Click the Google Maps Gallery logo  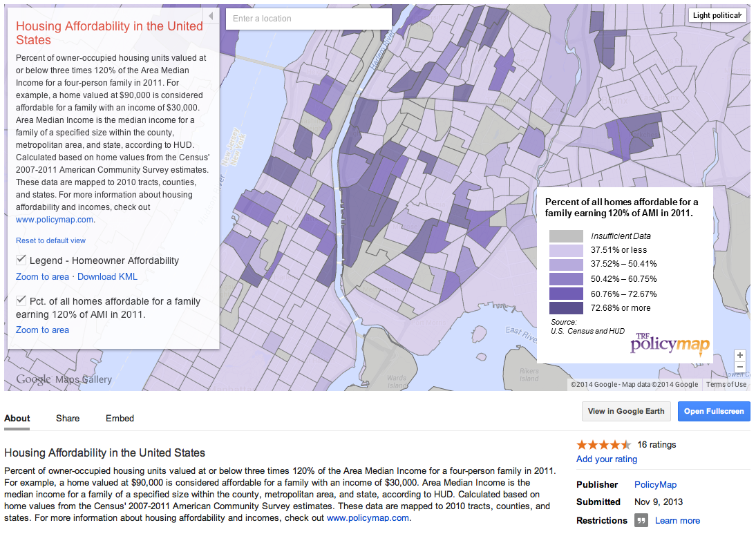64,379
